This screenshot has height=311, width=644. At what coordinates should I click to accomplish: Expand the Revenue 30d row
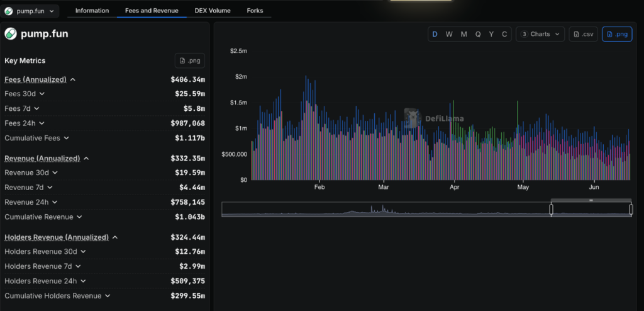point(55,172)
